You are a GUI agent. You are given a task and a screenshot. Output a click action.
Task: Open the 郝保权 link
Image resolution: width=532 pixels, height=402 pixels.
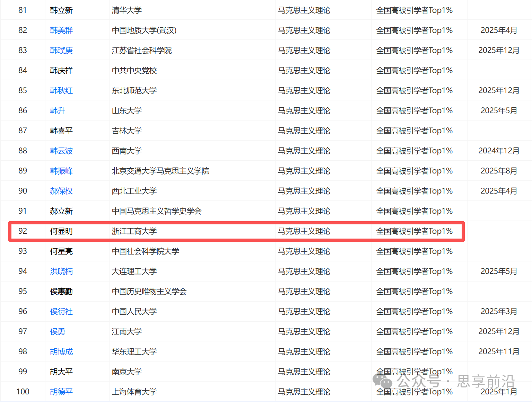click(61, 191)
